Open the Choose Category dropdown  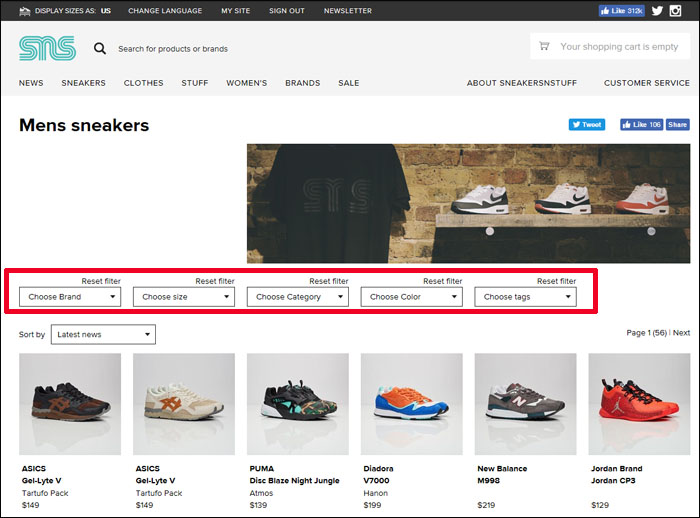pos(298,297)
